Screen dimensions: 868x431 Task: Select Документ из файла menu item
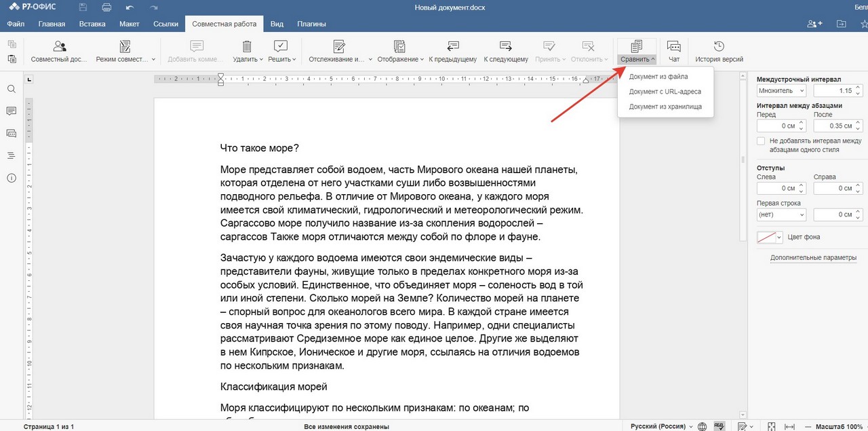(658, 77)
